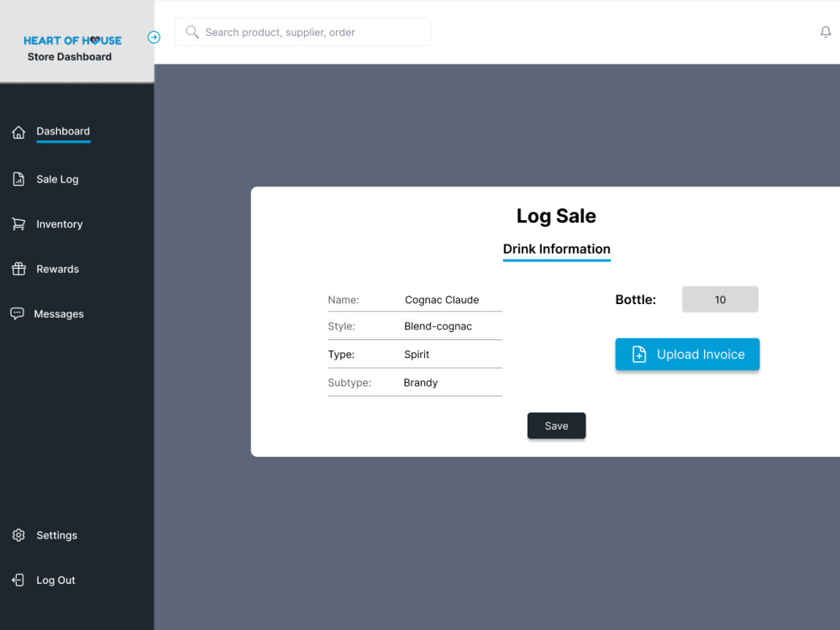
Task: Go to Sale Log in sidebar
Action: click(x=57, y=180)
